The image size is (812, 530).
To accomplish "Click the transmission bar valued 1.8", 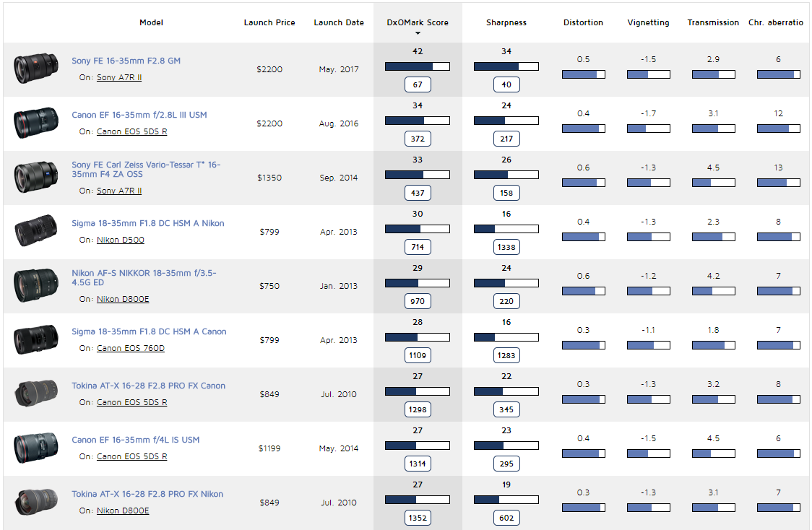I will [x=714, y=344].
